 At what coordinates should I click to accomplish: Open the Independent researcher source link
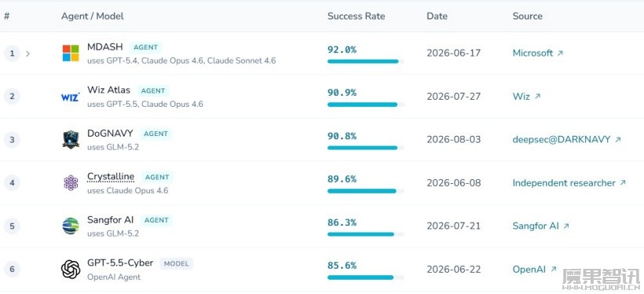point(569,183)
